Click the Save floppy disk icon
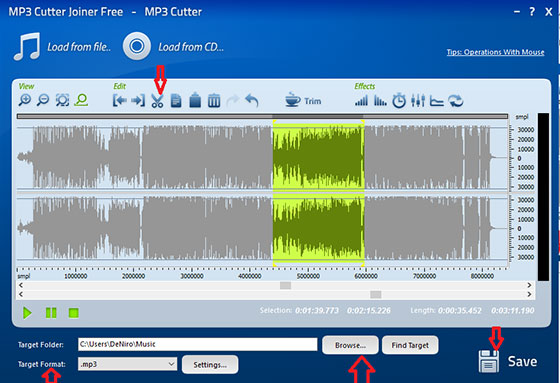This screenshot has width=560, height=383. (x=489, y=361)
